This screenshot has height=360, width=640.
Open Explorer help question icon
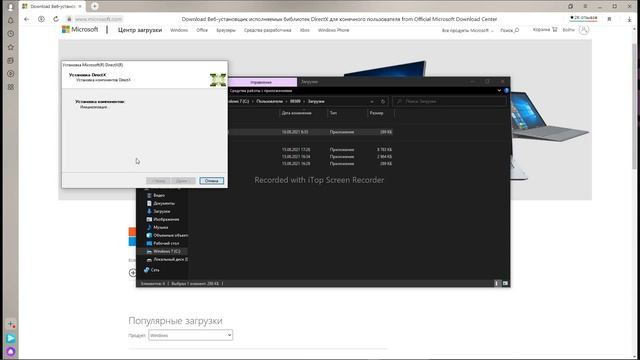(x=506, y=91)
